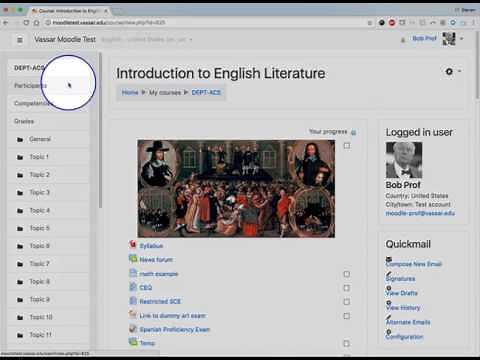
Task: Go to Topic 8 in side navigation
Action: tap(49, 282)
